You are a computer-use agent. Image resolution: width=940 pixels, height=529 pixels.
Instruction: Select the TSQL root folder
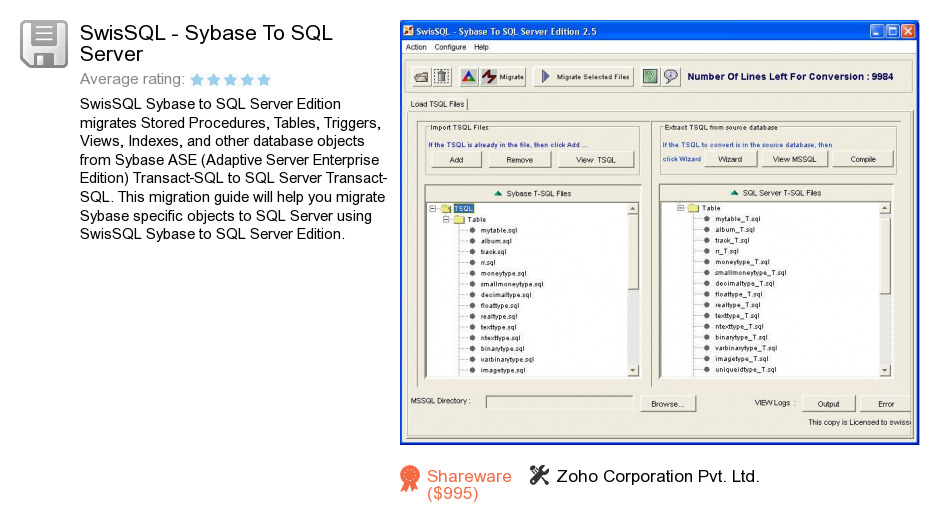click(463, 209)
